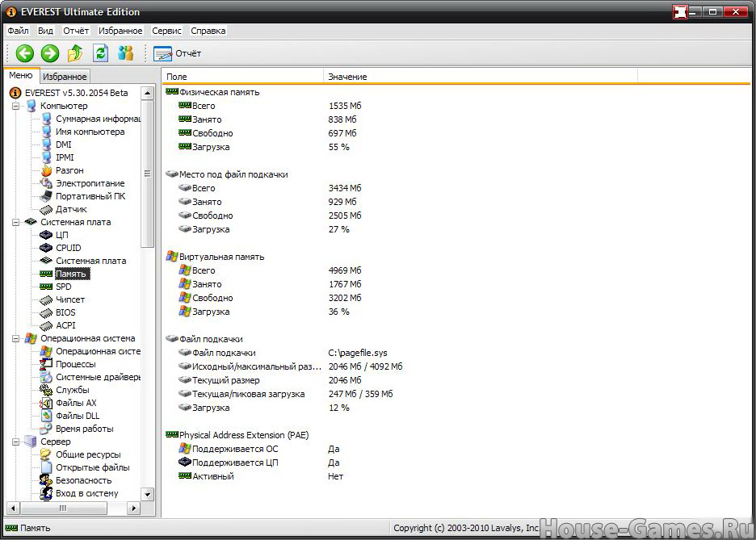This screenshot has width=756, height=540.
Task: Click the tree's horizontal scroll left arrow
Action: 13,509
